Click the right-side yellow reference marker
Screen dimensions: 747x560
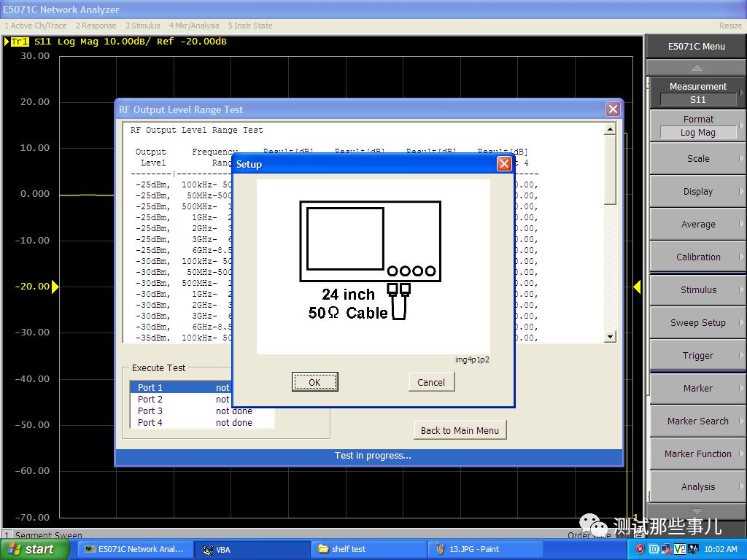637,287
